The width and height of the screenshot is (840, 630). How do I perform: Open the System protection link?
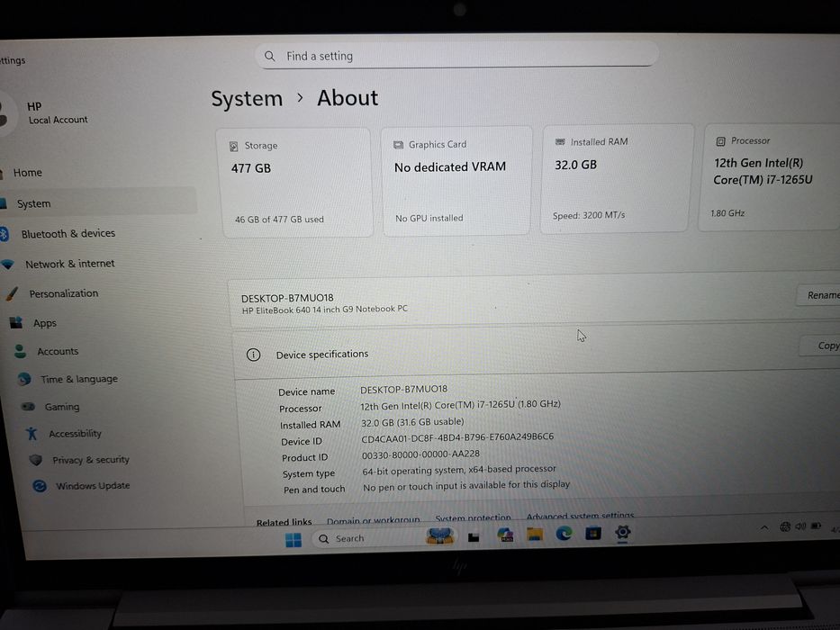click(473, 518)
